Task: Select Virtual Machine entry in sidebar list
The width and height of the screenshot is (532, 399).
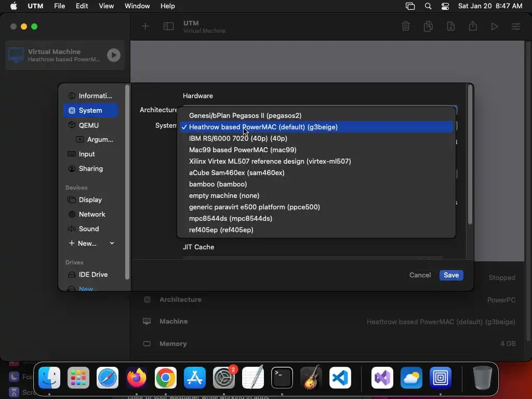Action: pyautogui.click(x=65, y=55)
